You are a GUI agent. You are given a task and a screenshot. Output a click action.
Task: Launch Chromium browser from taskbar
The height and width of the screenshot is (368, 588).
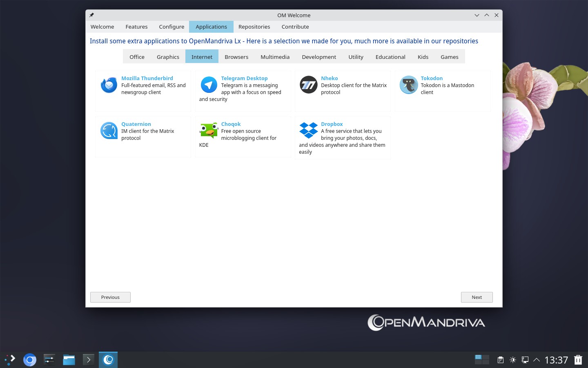(30, 360)
